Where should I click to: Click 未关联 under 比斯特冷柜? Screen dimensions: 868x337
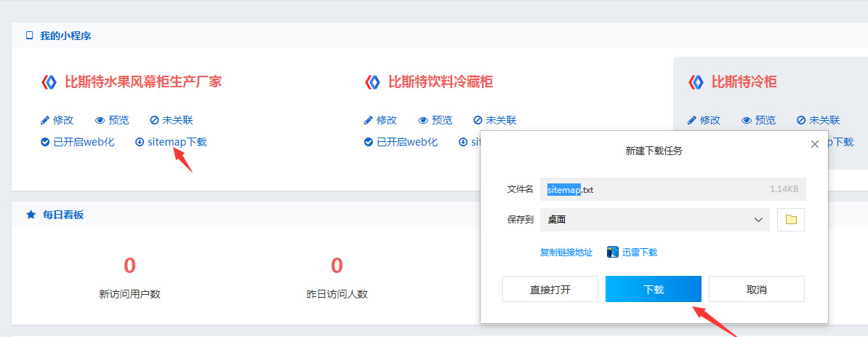(818, 120)
